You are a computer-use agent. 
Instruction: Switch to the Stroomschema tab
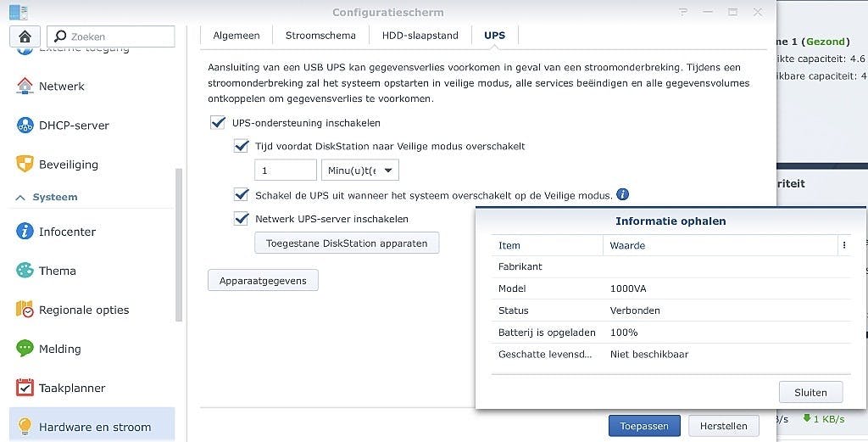[x=320, y=36]
